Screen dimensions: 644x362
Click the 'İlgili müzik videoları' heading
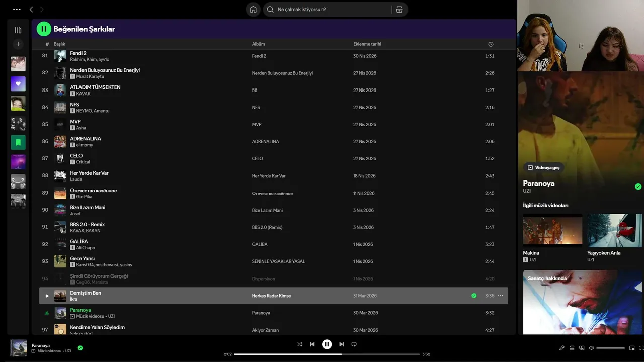pos(546,205)
